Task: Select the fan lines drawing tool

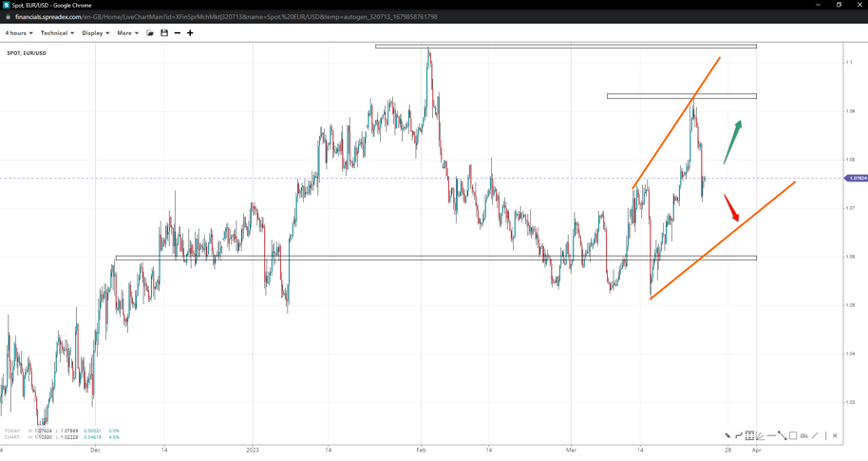Action: [x=760, y=435]
